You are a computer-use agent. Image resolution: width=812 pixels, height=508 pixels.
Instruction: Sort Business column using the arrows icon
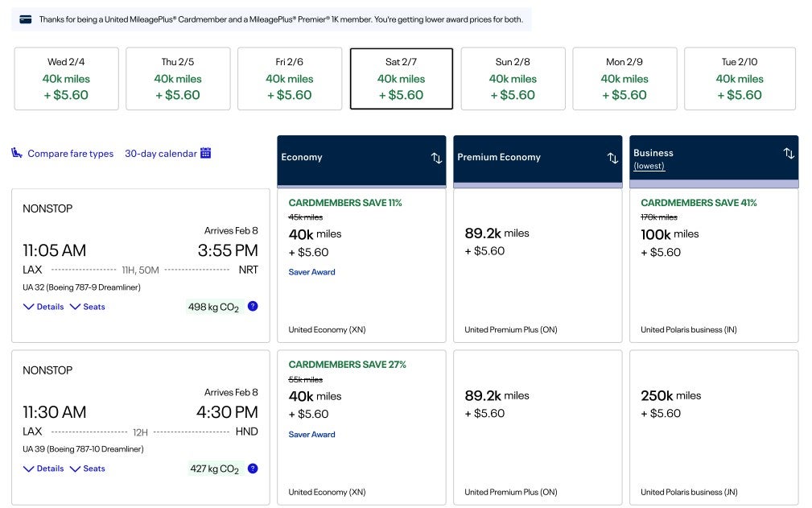[x=789, y=153]
